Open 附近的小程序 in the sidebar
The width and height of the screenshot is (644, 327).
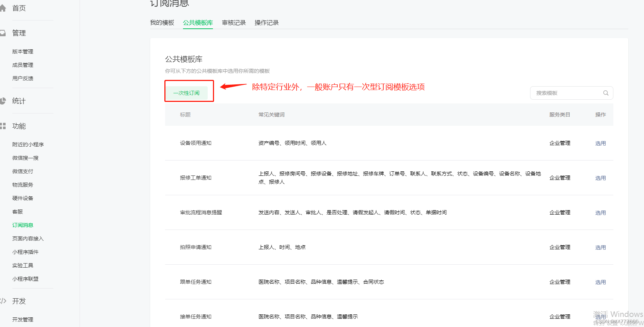28,144
